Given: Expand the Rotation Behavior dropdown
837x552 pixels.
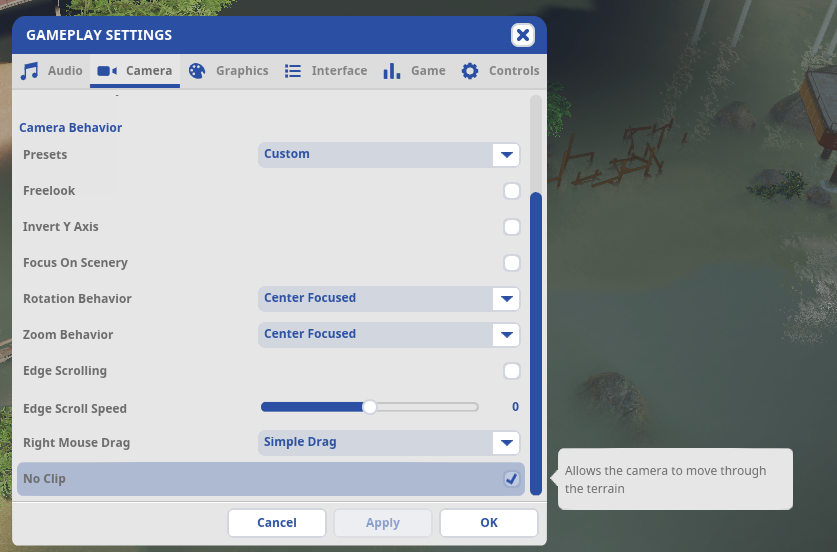Looking at the screenshot, I should 389,299.
